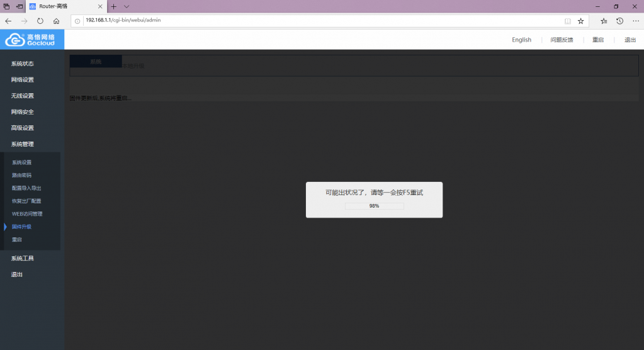Open reading view book icon
The image size is (644, 350).
coord(568,21)
